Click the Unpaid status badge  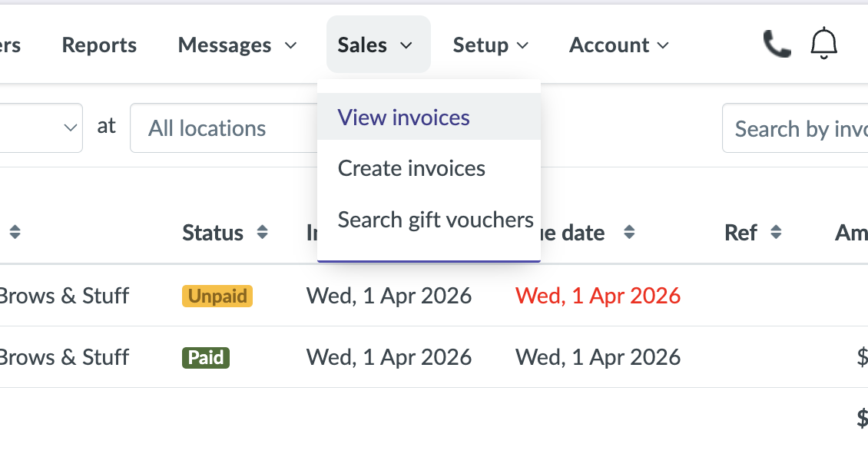[x=217, y=296]
